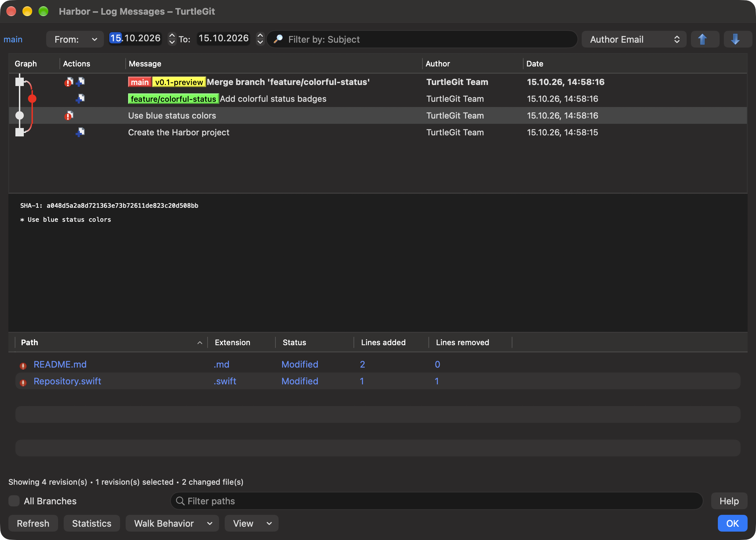Open the View dropdown menu

pyautogui.click(x=251, y=523)
